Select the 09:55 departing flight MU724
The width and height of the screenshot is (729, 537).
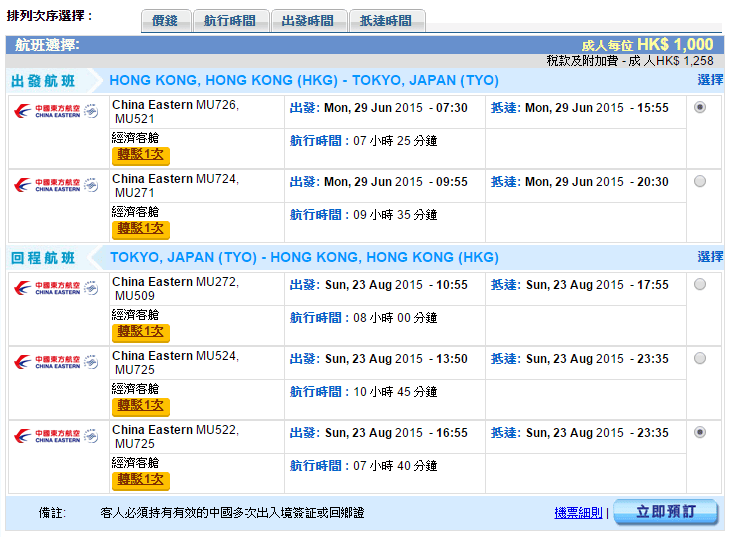click(x=699, y=181)
